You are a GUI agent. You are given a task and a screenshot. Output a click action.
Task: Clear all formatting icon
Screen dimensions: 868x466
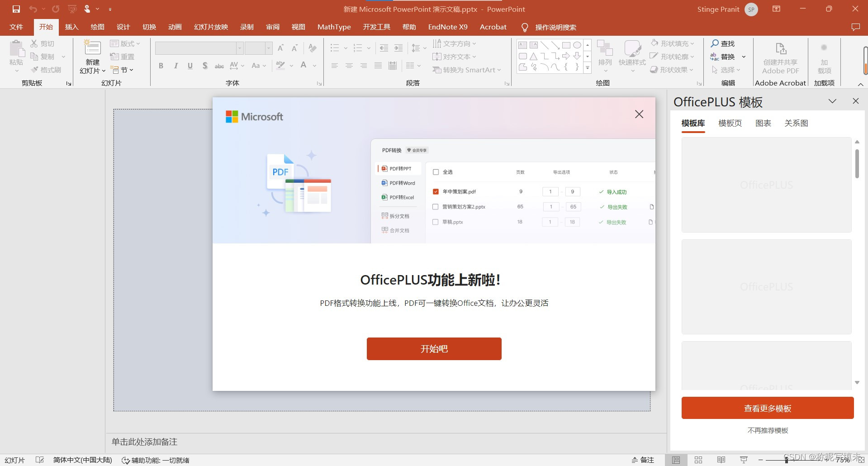[312, 48]
